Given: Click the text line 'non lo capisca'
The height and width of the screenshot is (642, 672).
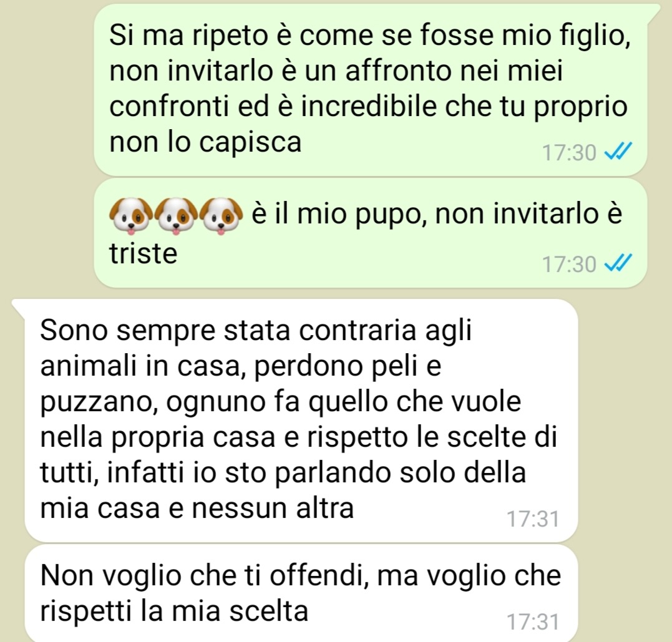Looking at the screenshot, I should (205, 142).
